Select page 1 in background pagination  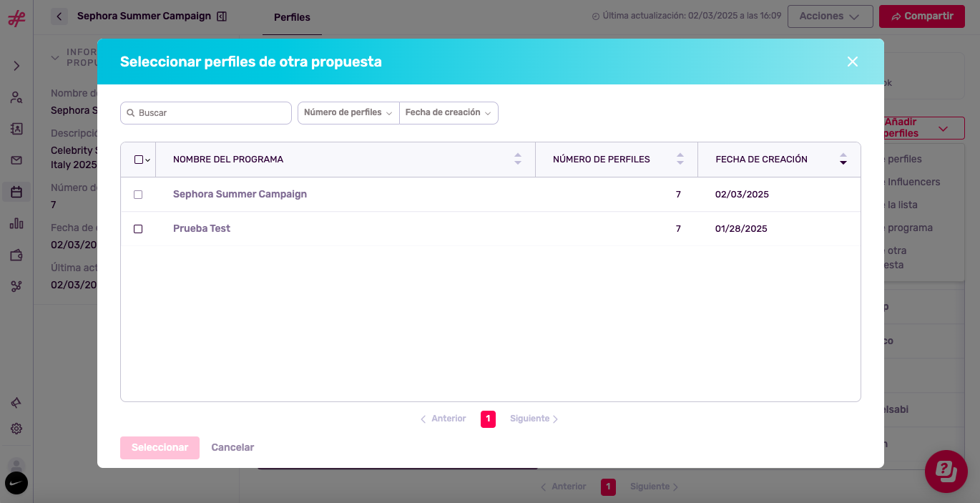(608, 487)
